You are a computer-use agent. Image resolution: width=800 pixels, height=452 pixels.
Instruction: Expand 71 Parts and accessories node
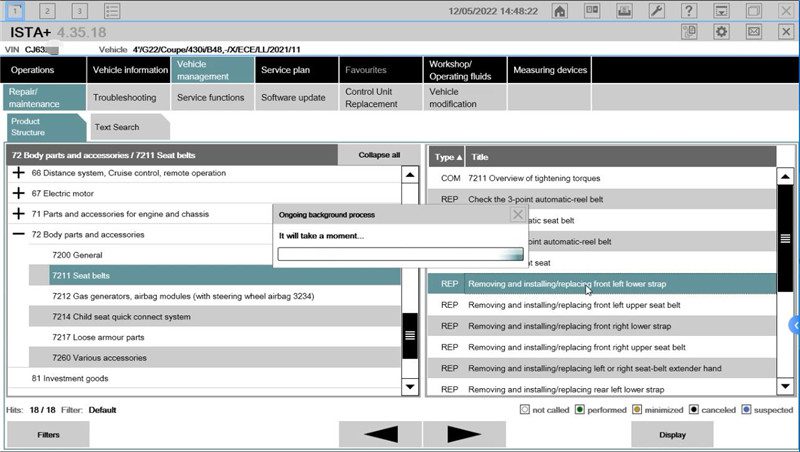(x=18, y=213)
